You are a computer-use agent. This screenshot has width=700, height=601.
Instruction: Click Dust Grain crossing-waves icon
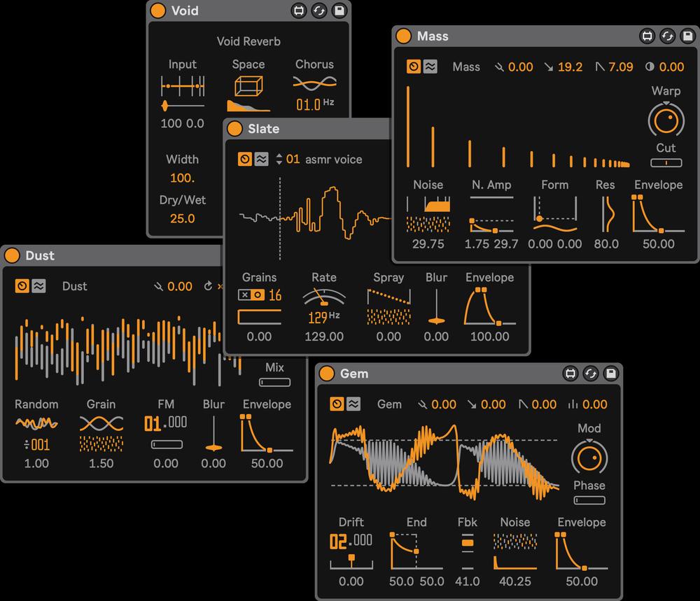coord(101,423)
